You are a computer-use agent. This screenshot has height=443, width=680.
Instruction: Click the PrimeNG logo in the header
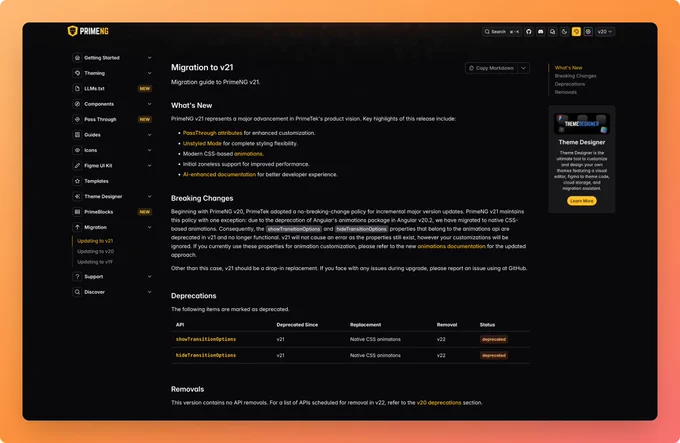pyautogui.click(x=88, y=31)
